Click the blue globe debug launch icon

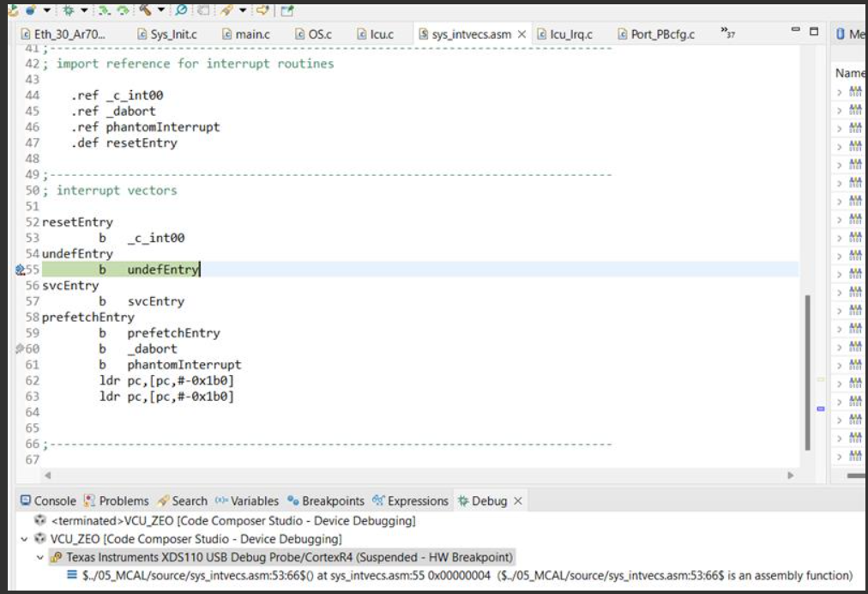(x=31, y=9)
